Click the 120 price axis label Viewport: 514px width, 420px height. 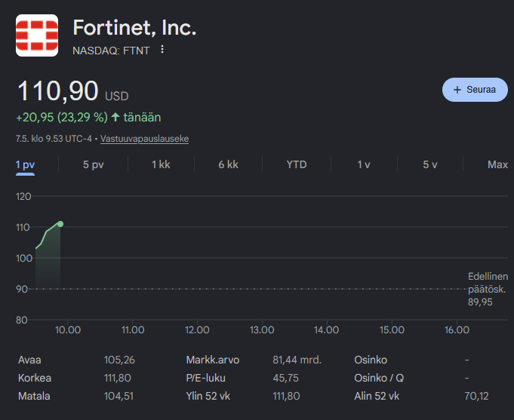[23, 197]
